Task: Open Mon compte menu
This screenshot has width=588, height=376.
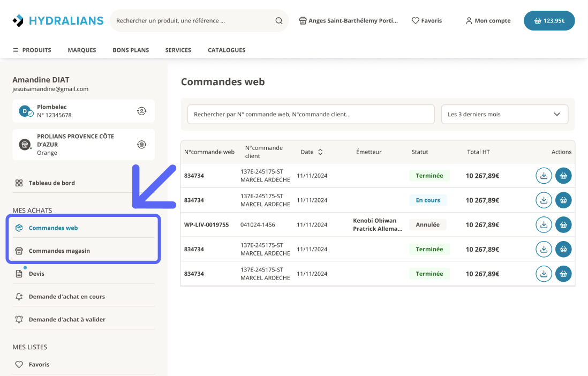Action: (x=488, y=21)
